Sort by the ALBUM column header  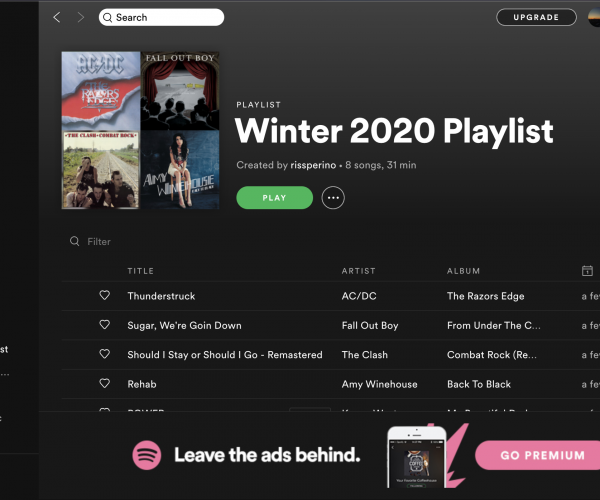pyautogui.click(x=463, y=271)
